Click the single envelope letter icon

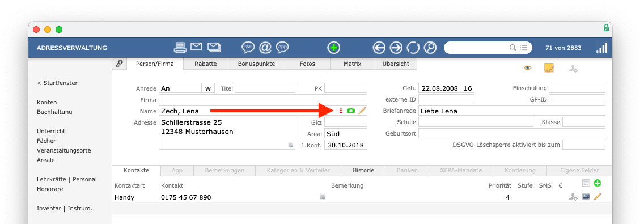tap(196, 47)
